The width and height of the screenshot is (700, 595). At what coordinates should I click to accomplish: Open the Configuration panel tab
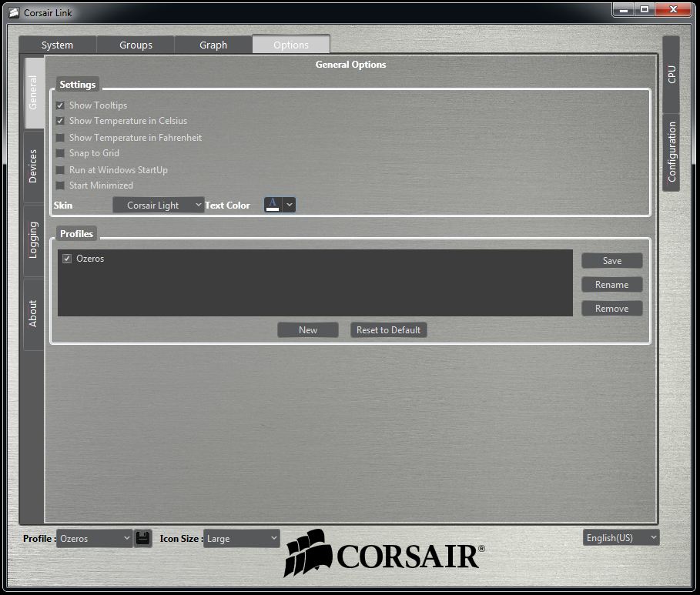tap(671, 152)
